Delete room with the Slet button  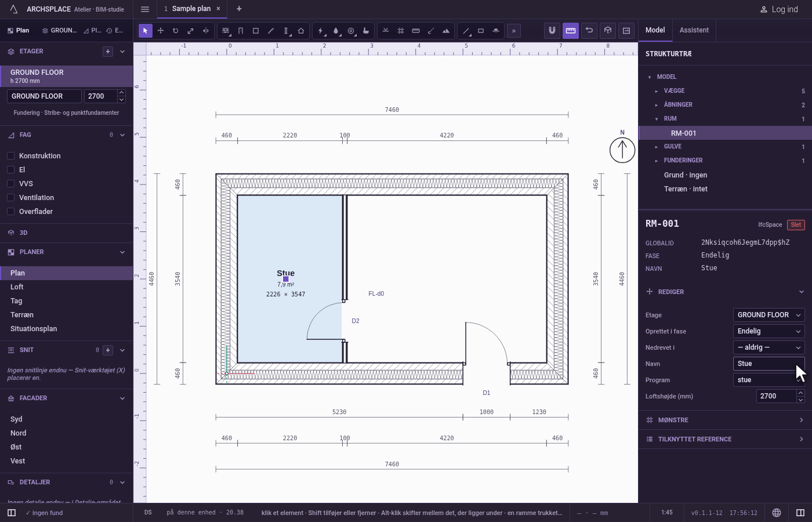796,225
